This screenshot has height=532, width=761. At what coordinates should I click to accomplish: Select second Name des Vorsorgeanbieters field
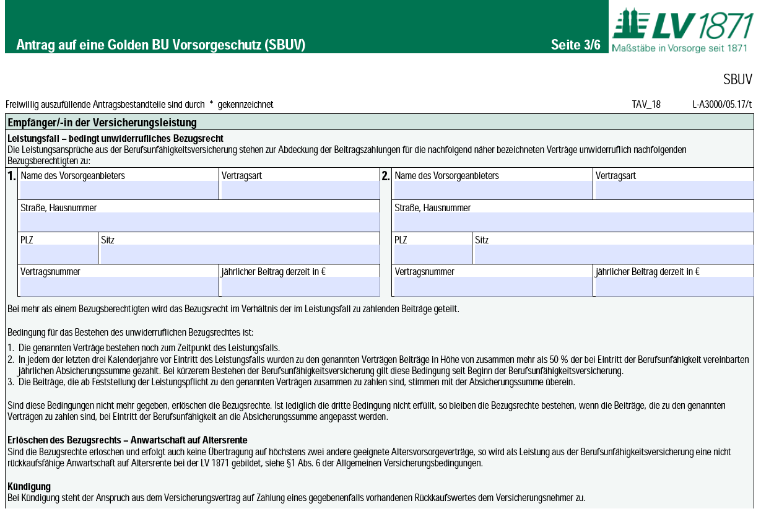click(494, 190)
